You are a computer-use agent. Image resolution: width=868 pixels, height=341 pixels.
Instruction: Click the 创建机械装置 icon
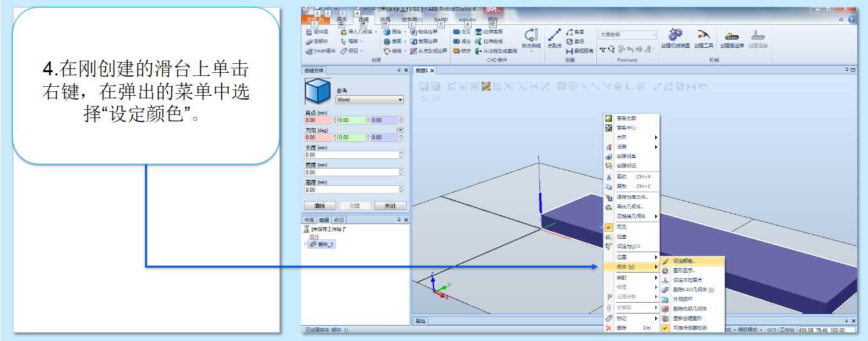point(675,35)
